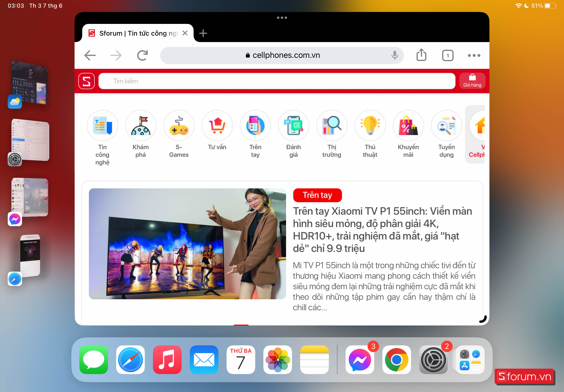Grab the window resize handle at corner

click(x=483, y=319)
